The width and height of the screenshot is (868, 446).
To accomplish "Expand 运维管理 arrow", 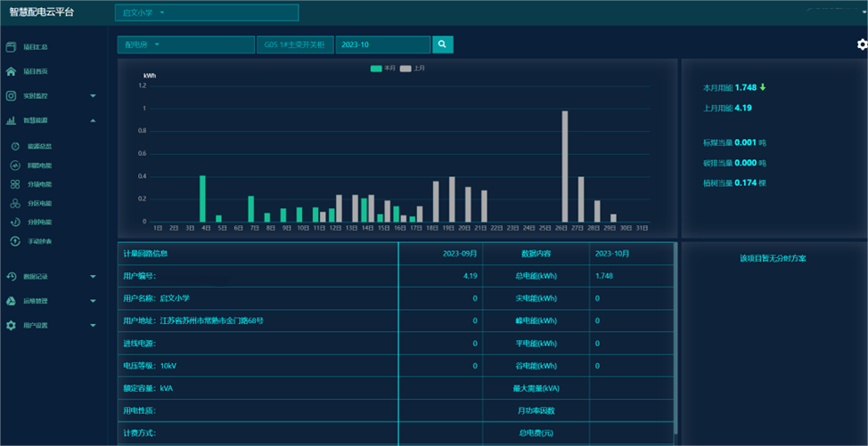I will (x=93, y=301).
